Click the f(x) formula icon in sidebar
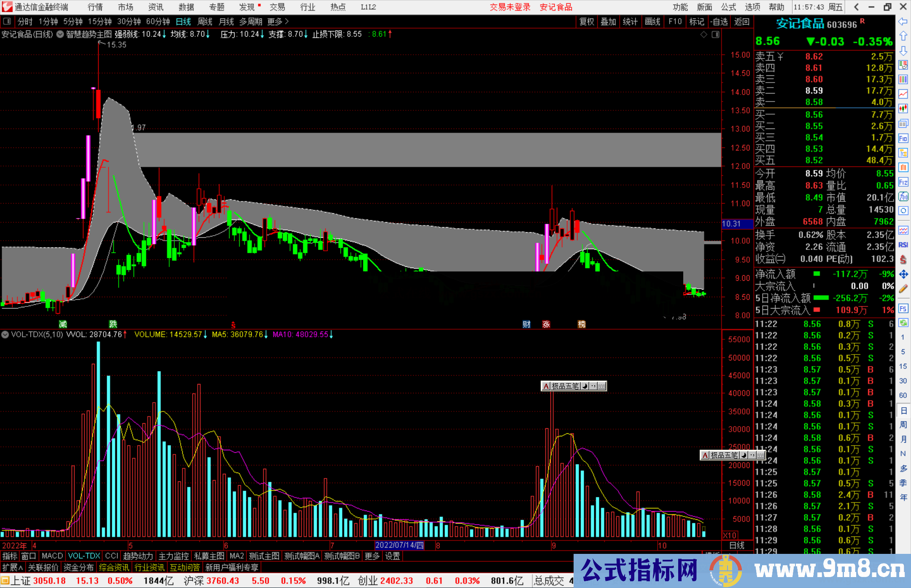The image size is (911, 588). coord(903,196)
